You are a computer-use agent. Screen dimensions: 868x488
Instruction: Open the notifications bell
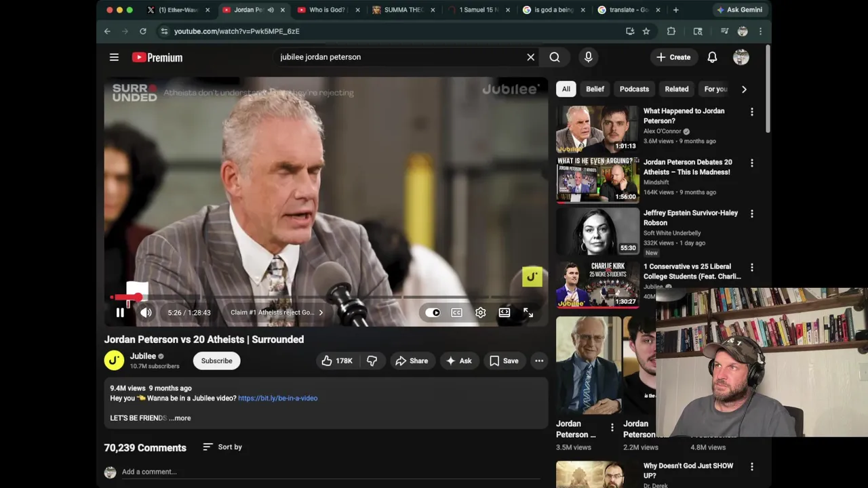(x=712, y=58)
